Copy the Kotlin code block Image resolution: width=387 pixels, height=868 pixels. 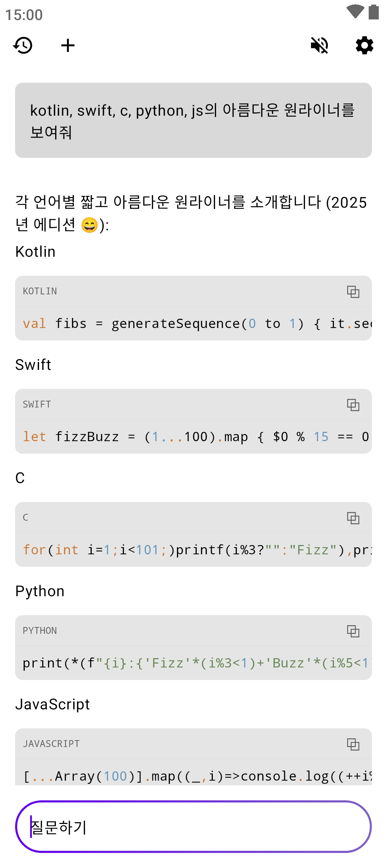353,291
